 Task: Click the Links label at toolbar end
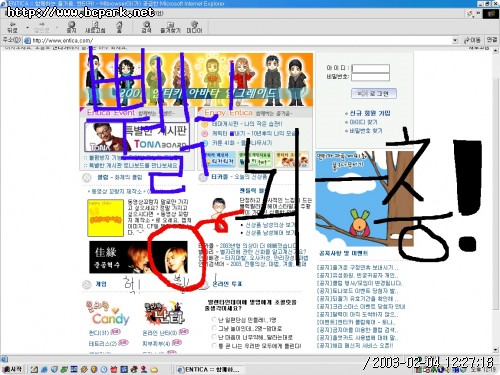pos(492,40)
